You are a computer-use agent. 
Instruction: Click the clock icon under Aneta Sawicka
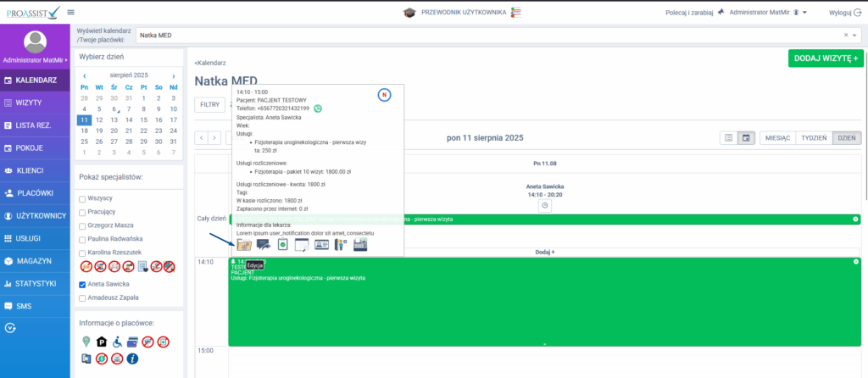click(x=545, y=205)
